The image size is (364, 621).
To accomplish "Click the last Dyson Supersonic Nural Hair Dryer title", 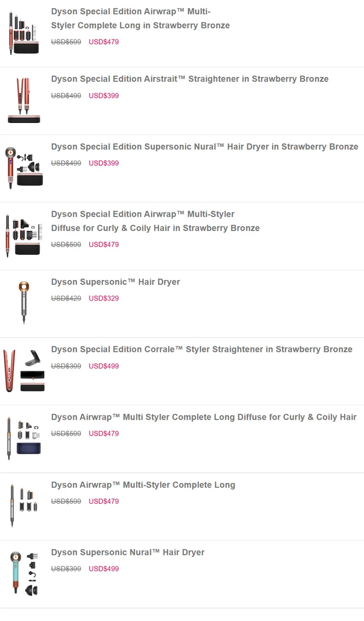I will point(127,552).
